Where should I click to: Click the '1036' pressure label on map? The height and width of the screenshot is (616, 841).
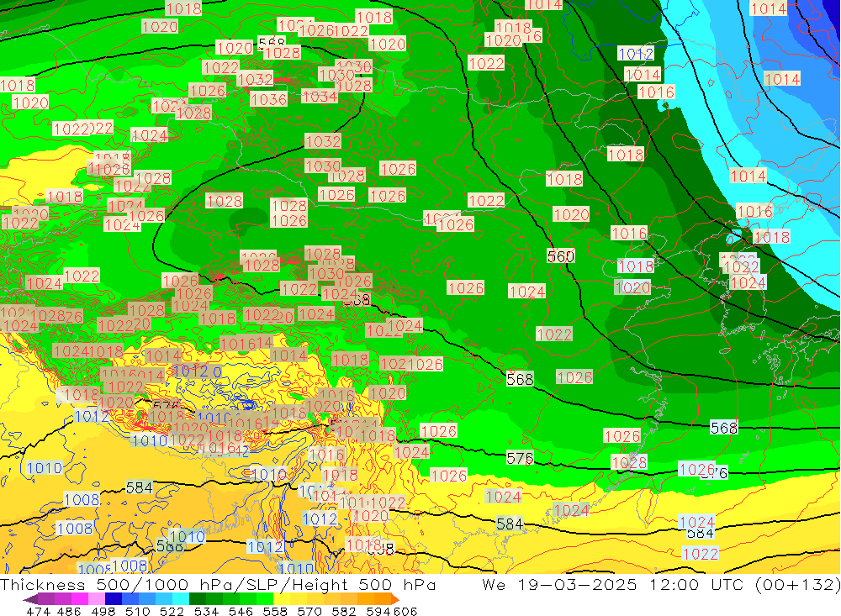[x=269, y=99]
